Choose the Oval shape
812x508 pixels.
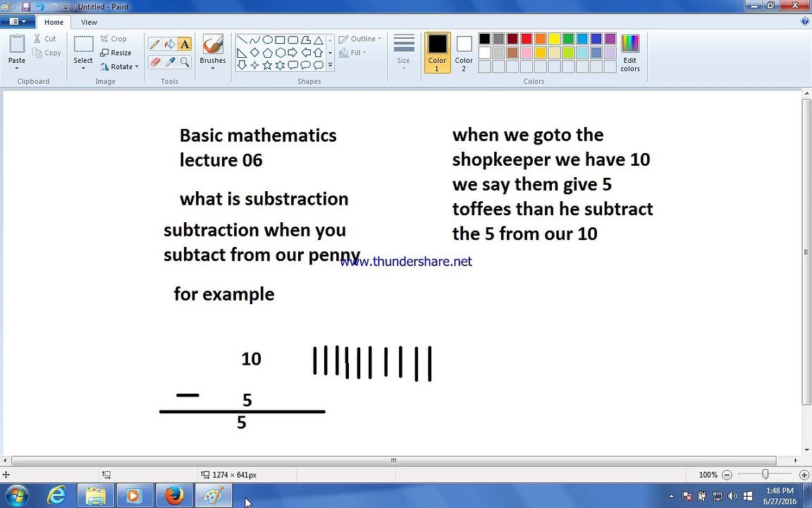[267, 40]
